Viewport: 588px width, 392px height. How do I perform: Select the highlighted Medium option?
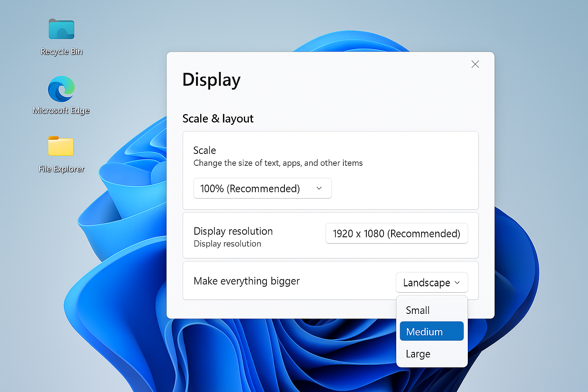point(432,332)
